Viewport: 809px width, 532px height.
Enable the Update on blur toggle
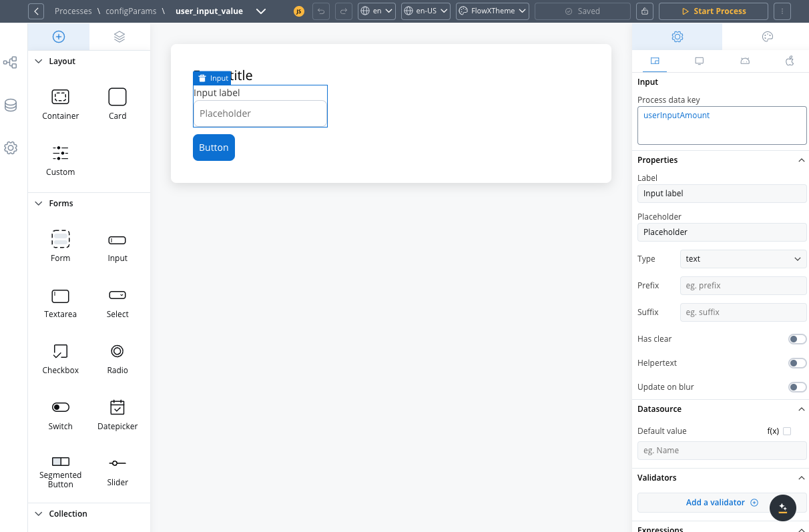(798, 387)
